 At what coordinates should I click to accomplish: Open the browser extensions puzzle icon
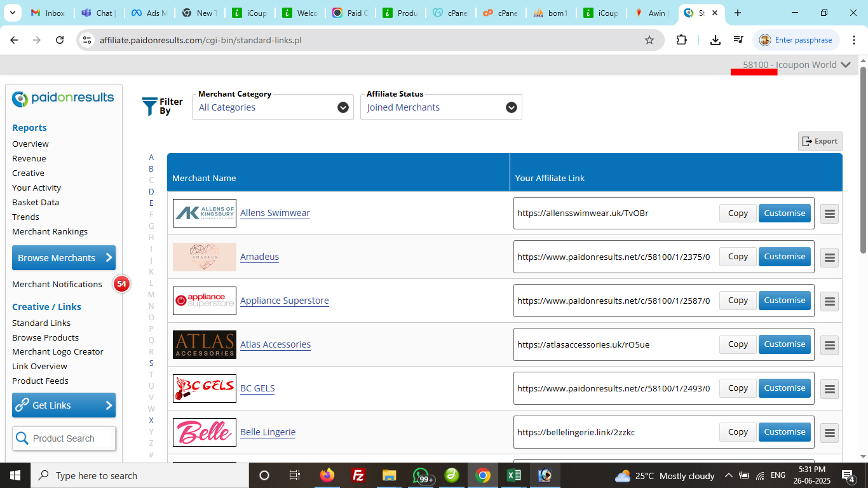tap(681, 40)
